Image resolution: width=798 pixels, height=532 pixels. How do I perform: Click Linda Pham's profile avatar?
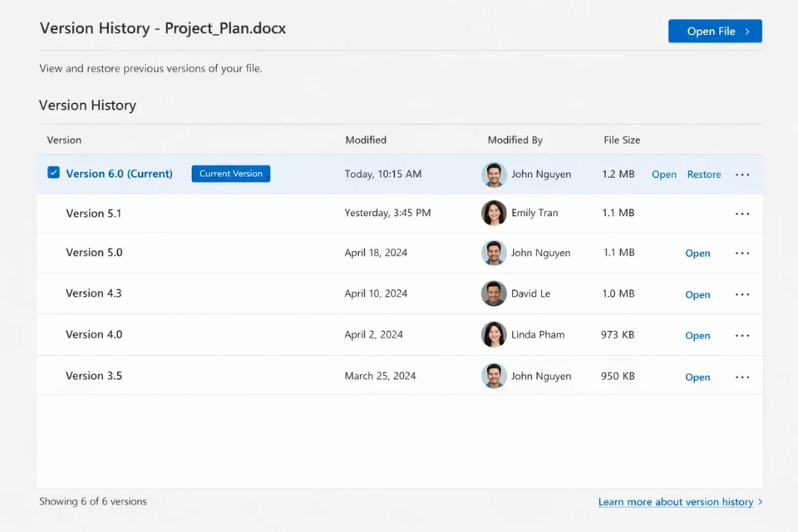[494, 334]
